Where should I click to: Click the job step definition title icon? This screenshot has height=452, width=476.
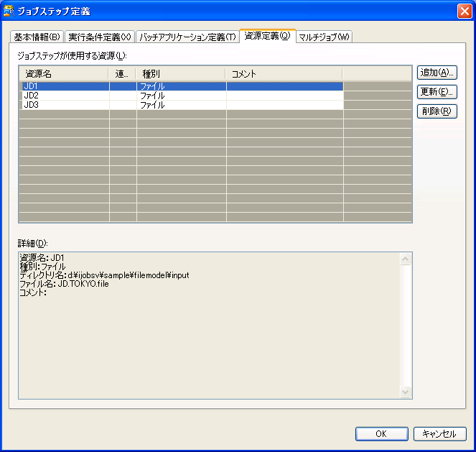(x=9, y=11)
